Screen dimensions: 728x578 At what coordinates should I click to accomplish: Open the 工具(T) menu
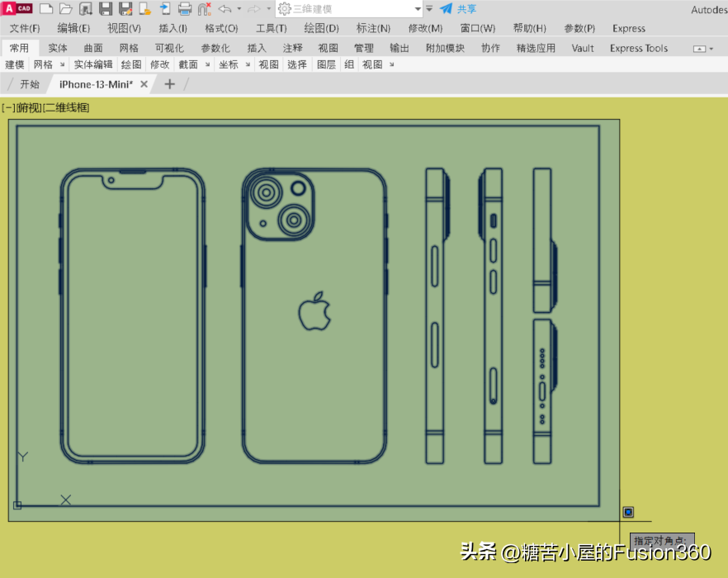coord(271,28)
